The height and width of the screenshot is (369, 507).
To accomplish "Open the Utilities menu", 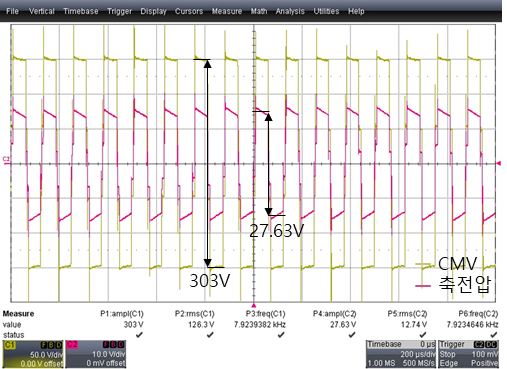I will (326, 11).
